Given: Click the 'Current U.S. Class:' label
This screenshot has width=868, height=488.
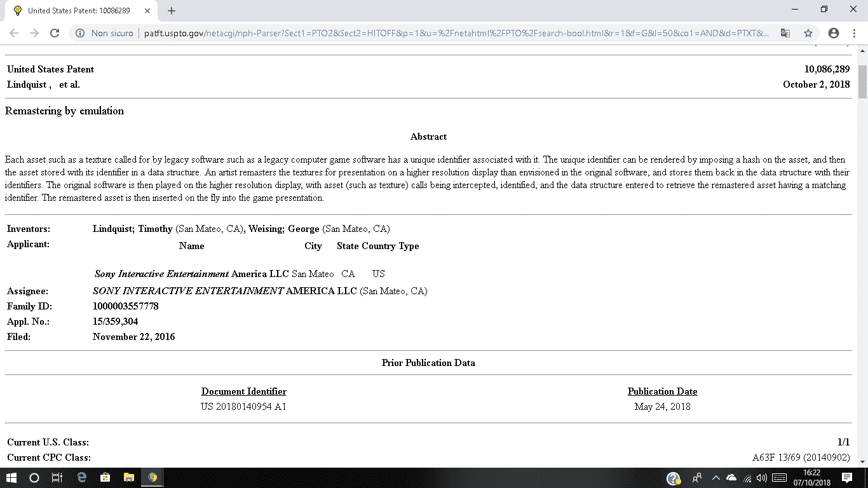Looking at the screenshot, I should point(48,442).
